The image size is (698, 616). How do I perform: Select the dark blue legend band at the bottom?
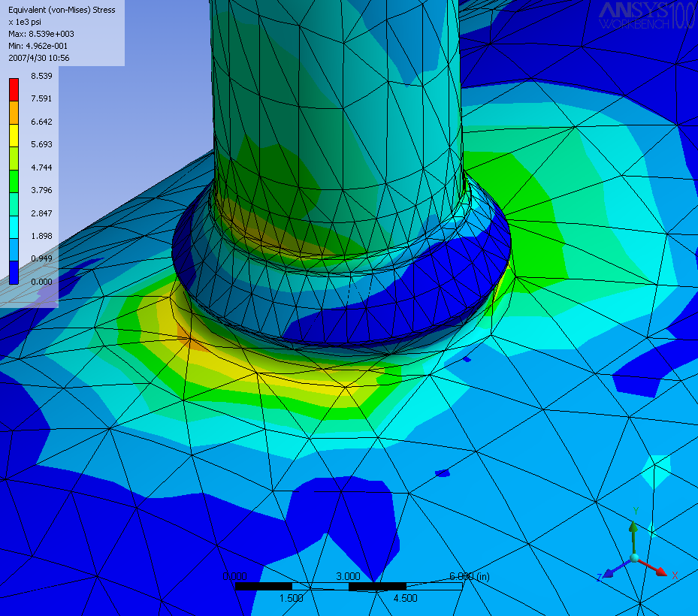pyautogui.click(x=14, y=273)
